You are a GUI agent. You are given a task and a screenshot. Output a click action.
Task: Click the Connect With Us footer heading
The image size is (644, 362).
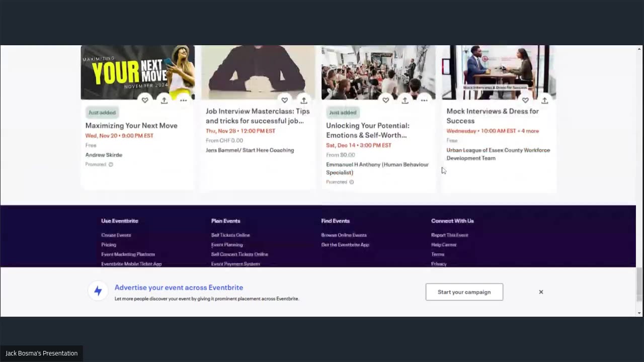click(452, 221)
